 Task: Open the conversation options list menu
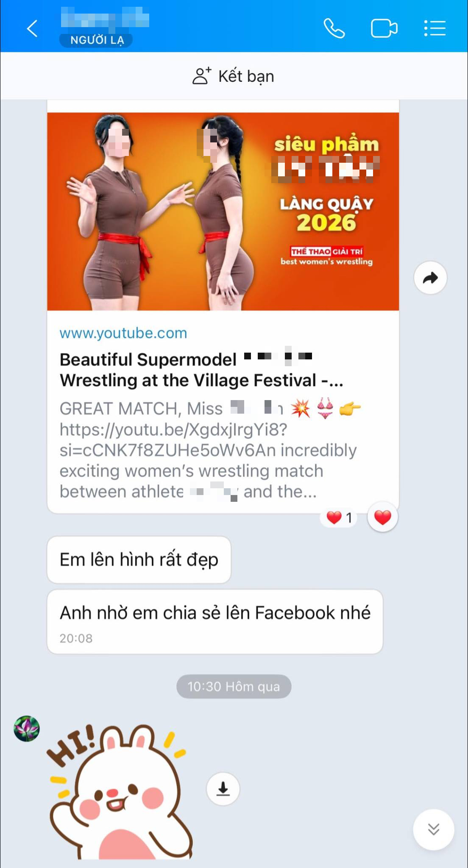(435, 28)
